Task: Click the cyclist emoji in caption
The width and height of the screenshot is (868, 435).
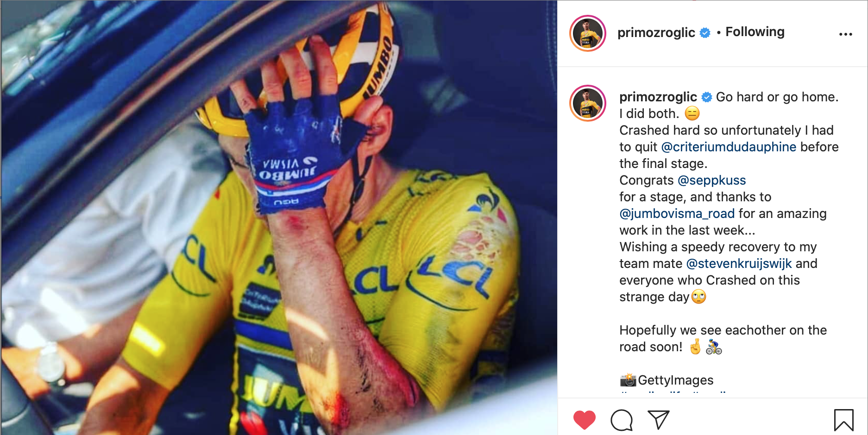Action: point(714,347)
